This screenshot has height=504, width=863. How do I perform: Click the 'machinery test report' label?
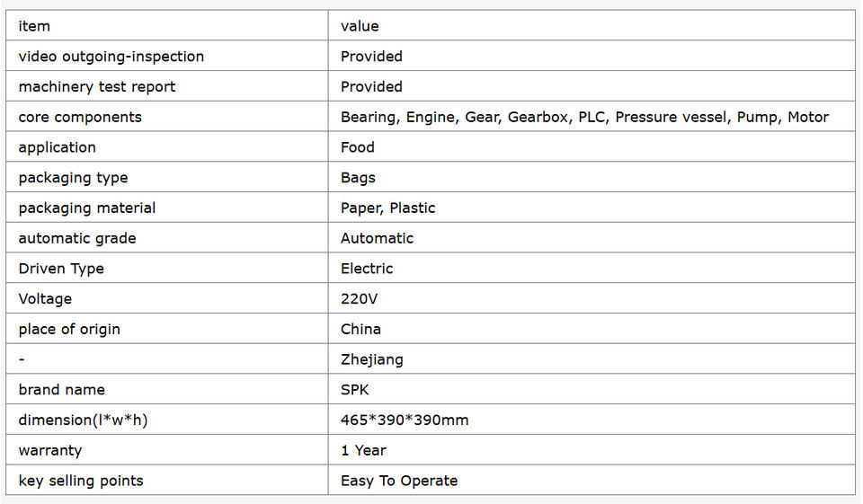(96, 87)
